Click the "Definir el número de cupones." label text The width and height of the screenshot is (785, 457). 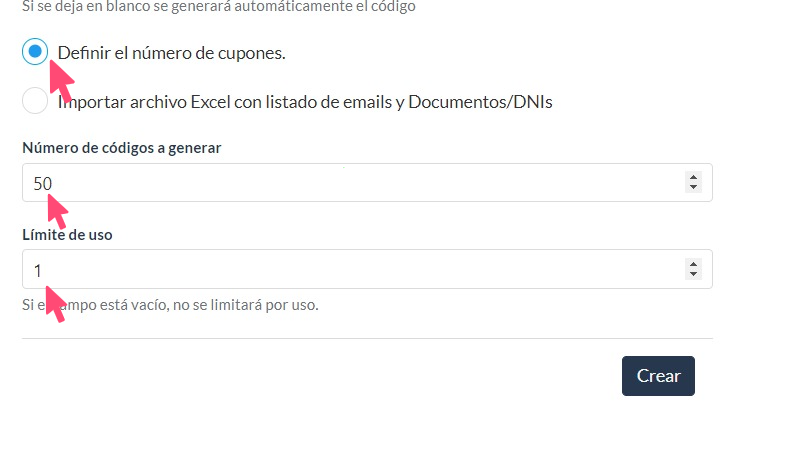coord(172,53)
